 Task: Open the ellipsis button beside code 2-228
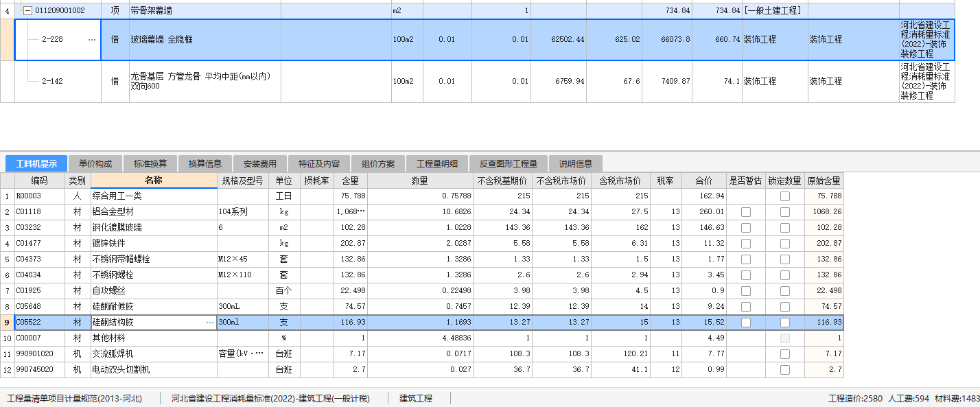point(92,40)
